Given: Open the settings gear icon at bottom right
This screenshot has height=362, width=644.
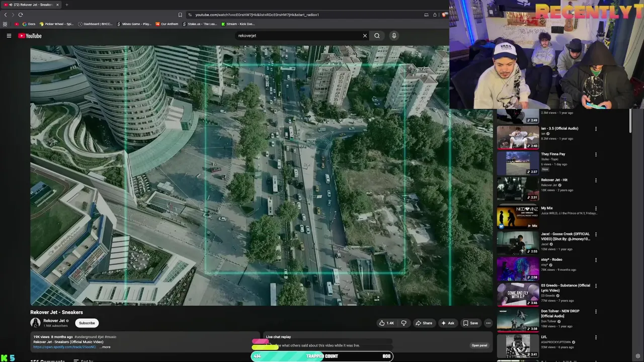Looking at the screenshot, I should pos(638,356).
